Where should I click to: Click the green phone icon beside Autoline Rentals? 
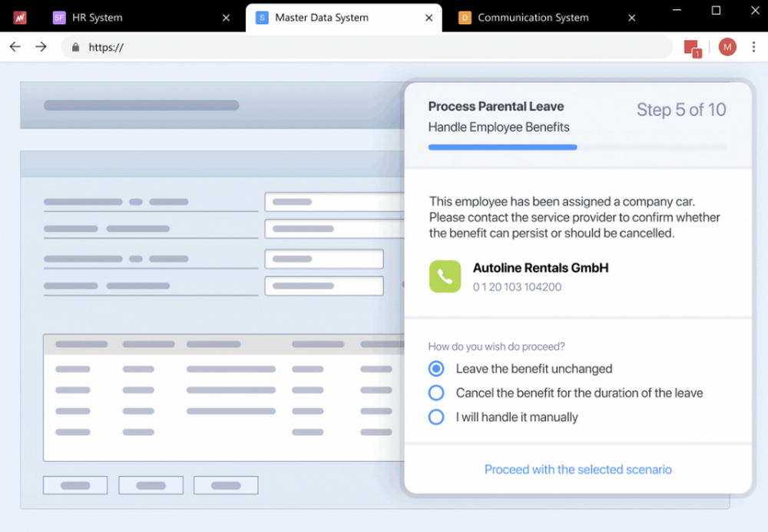444,276
